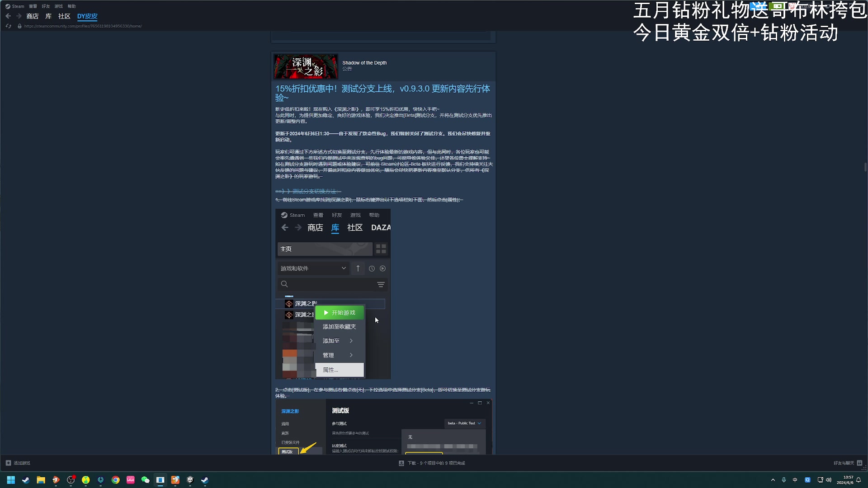Open the 帮助 menu

pos(71,6)
